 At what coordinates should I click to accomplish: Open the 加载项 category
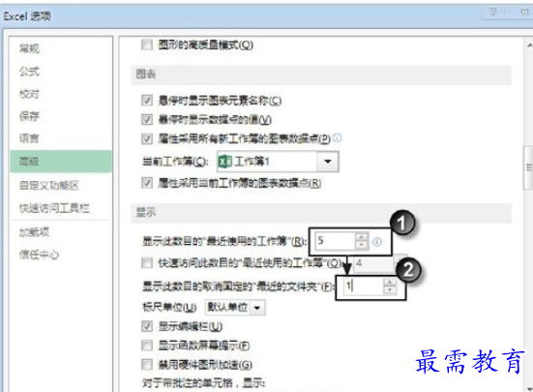34,232
